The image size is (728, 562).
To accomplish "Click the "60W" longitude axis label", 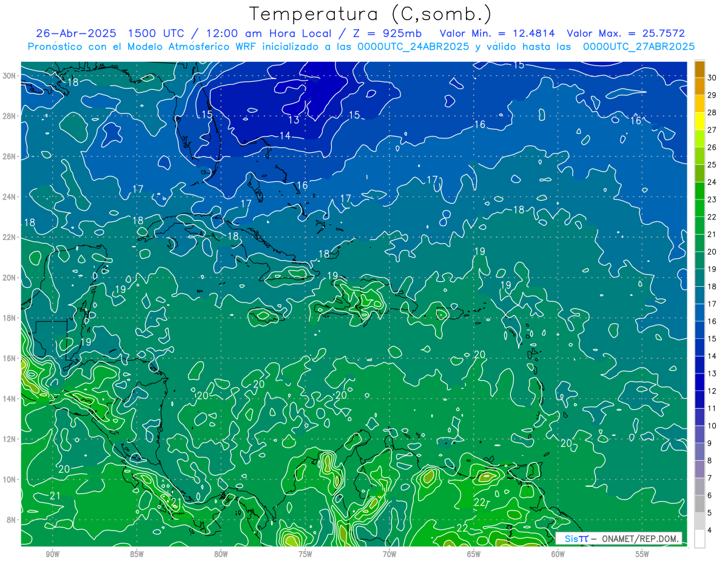I will point(558,554).
